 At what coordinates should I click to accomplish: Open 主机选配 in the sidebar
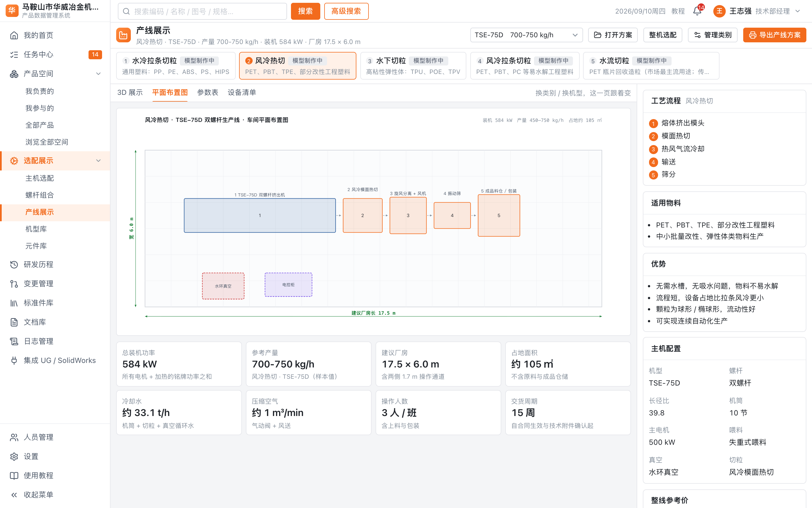pos(39,178)
